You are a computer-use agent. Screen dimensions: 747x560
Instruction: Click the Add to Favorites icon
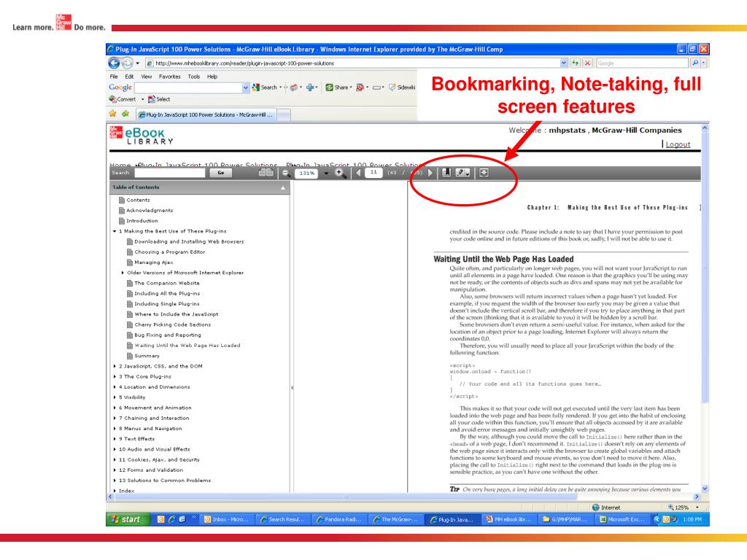coord(125,114)
